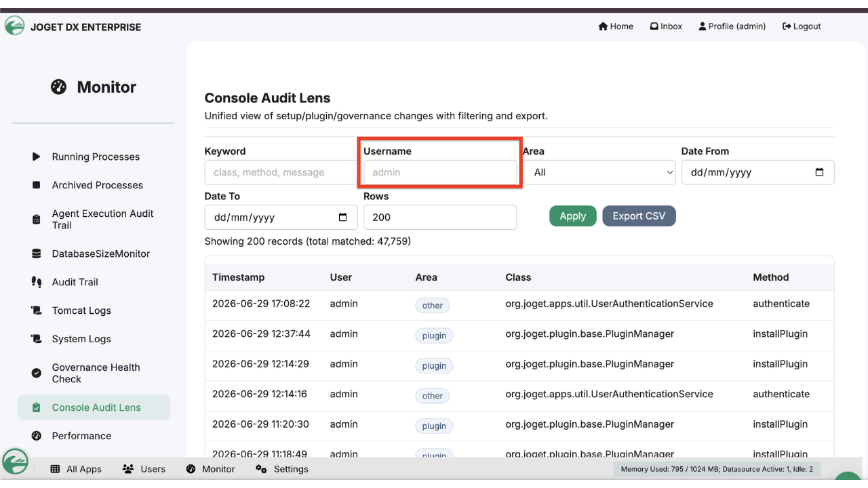
Task: Click the Memory Used status text
Action: [x=716, y=469]
